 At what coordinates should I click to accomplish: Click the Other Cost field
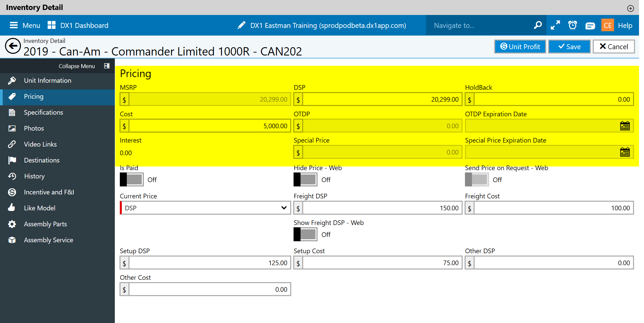(x=210, y=289)
